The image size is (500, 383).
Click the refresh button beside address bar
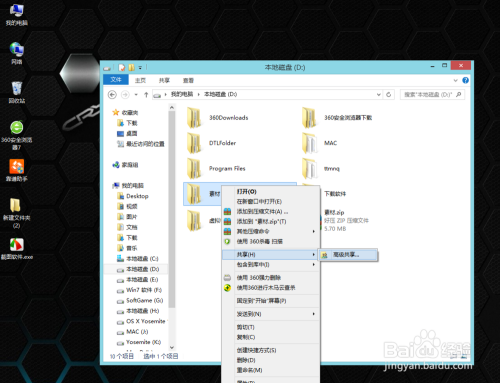389,95
